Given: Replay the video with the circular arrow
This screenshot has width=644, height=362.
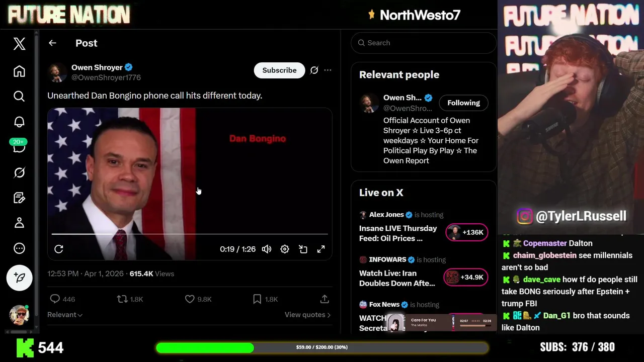Looking at the screenshot, I should point(59,249).
